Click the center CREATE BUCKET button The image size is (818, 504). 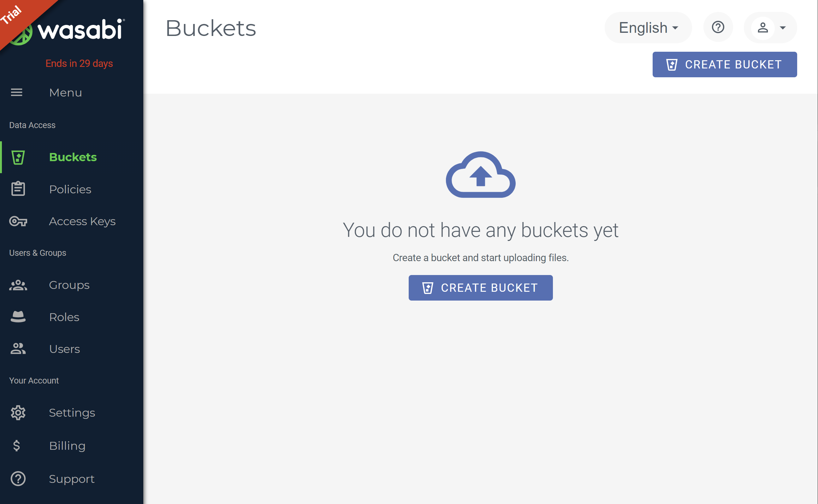pos(481,288)
